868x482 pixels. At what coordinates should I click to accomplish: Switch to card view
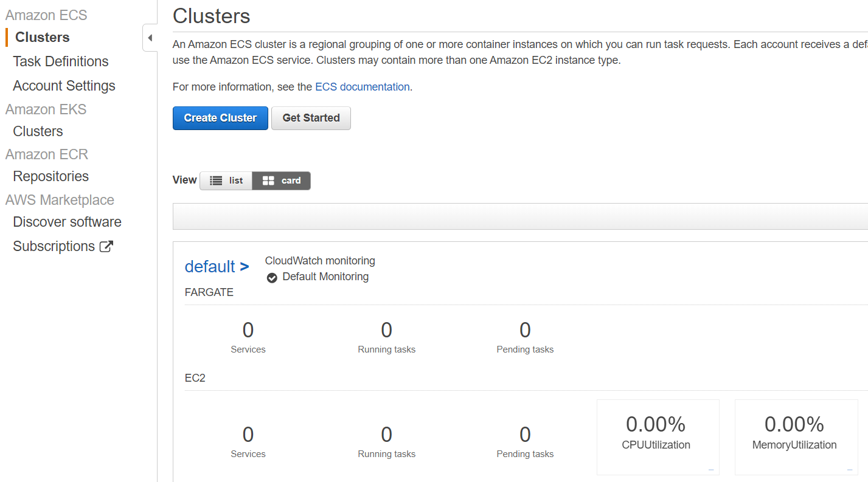281,181
